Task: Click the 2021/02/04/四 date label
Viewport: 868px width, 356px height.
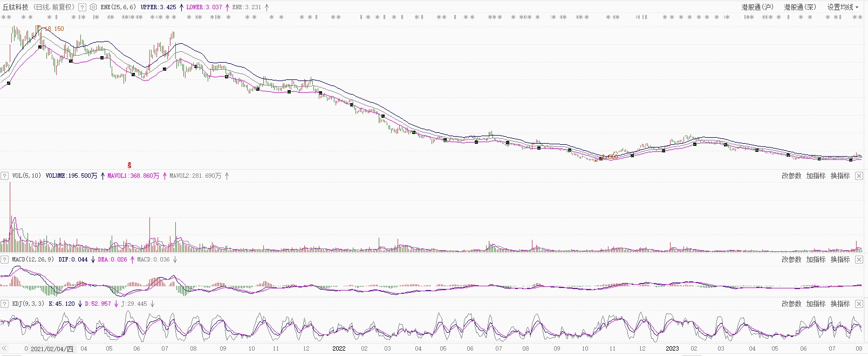Action: click(52, 348)
